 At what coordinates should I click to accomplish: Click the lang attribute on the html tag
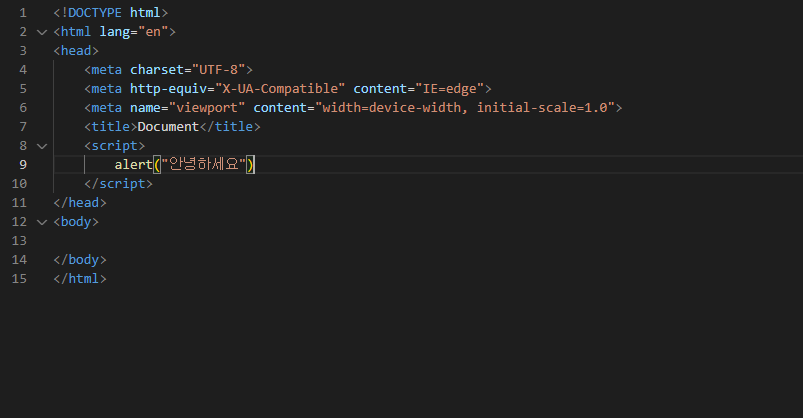[115, 32]
